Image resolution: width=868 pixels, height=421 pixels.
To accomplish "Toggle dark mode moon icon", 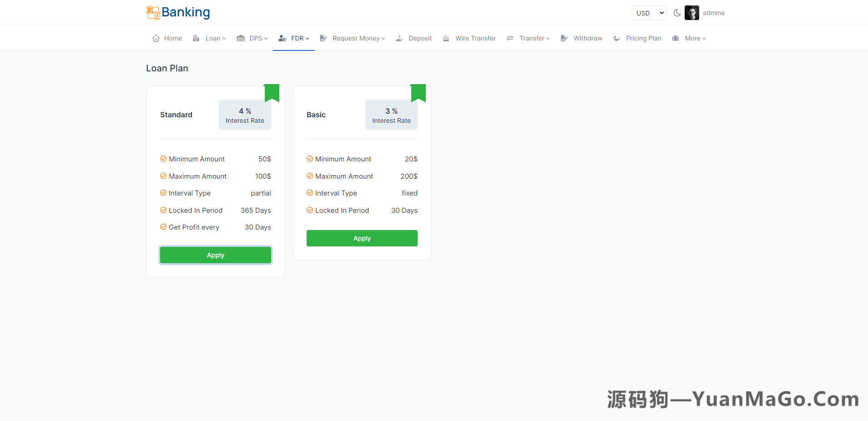I will coord(677,13).
